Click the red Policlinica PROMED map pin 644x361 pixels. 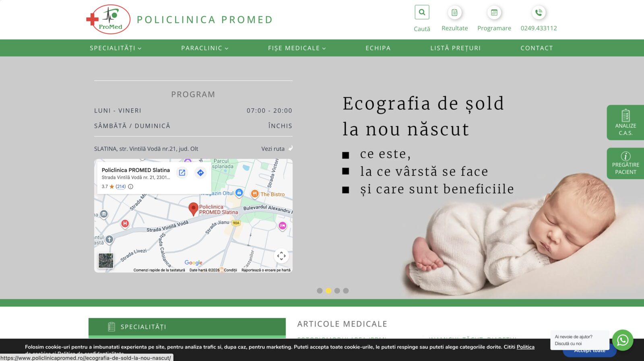pos(194,209)
